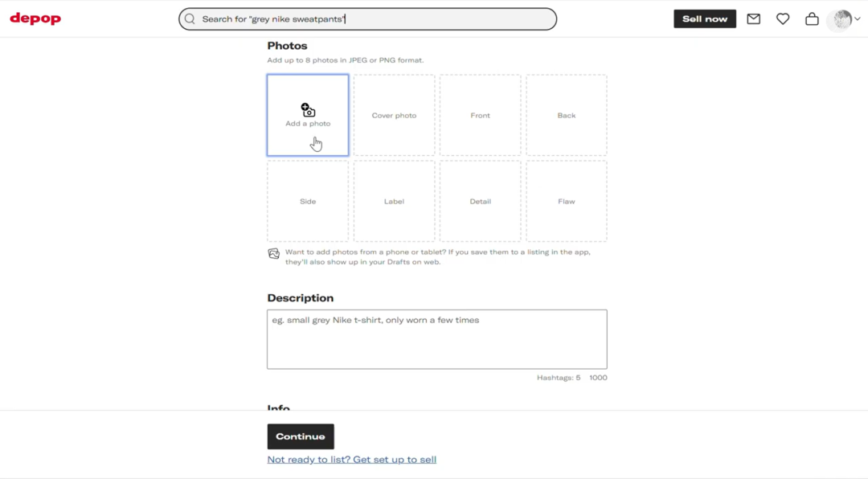
Task: Open the messages envelope icon
Action: point(753,18)
